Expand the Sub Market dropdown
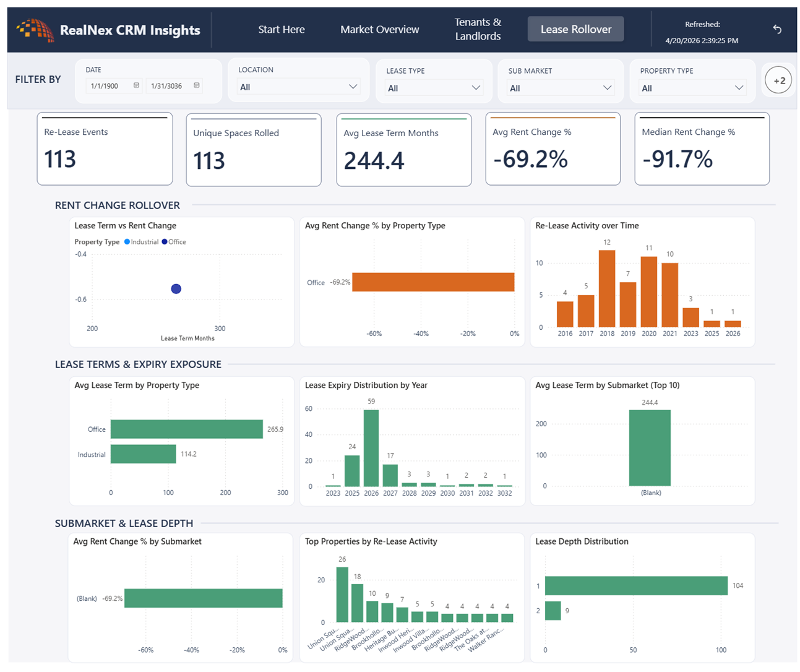This screenshot has width=800, height=672. [x=561, y=88]
